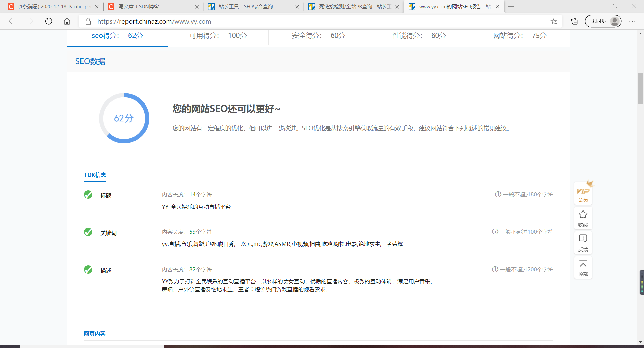644x348 pixels.
Task: Click the 网页内容 section link
Action: pyautogui.click(x=94, y=334)
